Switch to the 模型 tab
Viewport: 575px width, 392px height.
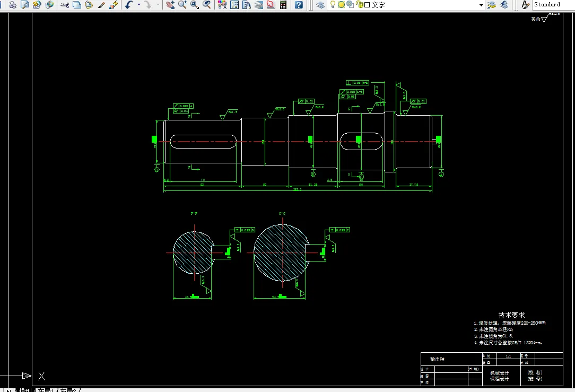click(x=25, y=390)
